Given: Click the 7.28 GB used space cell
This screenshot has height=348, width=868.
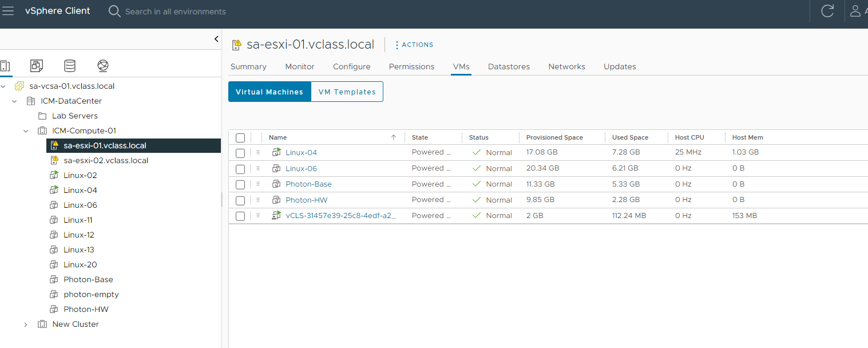Looking at the screenshot, I should coord(625,152).
